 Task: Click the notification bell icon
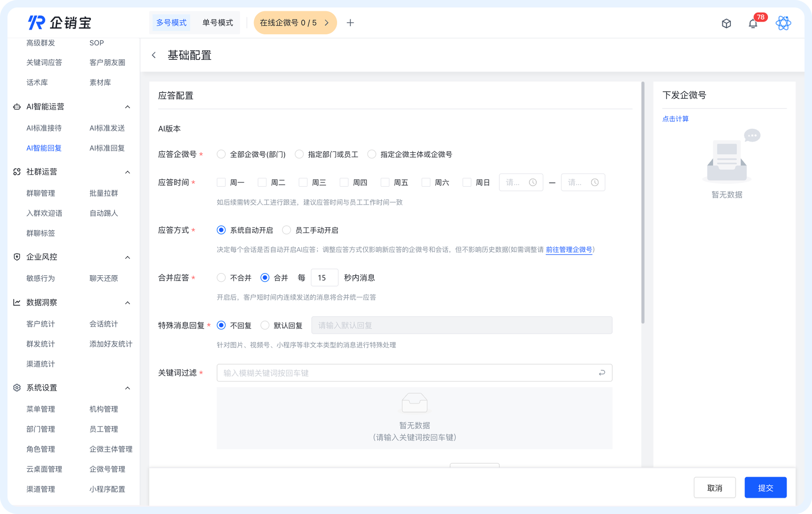pos(753,23)
